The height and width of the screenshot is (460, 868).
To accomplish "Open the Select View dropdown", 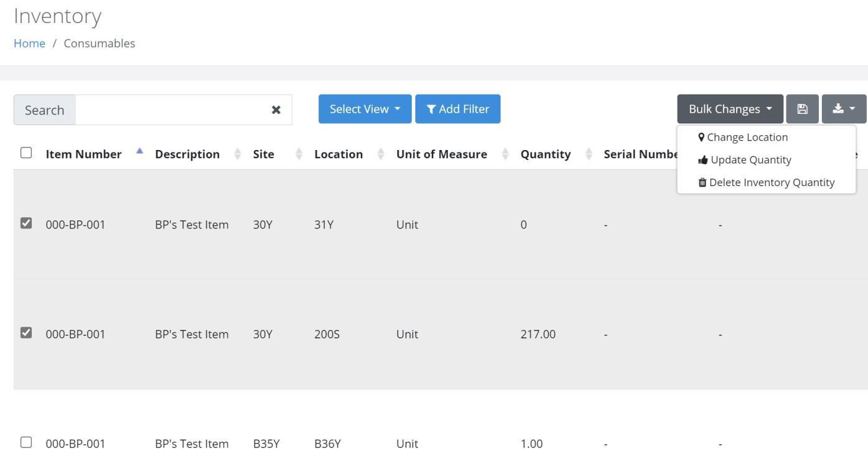I will (x=365, y=109).
